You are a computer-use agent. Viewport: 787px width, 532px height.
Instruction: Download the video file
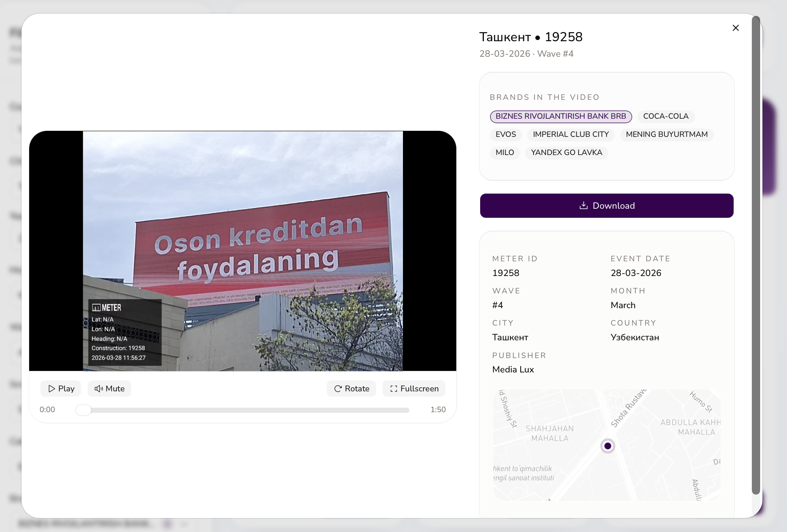[x=607, y=206]
